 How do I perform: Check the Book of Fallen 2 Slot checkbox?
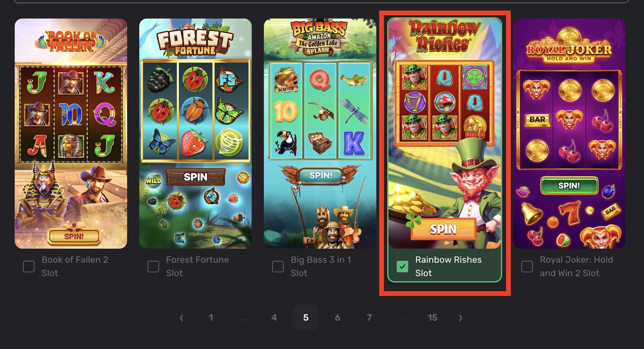click(x=29, y=267)
